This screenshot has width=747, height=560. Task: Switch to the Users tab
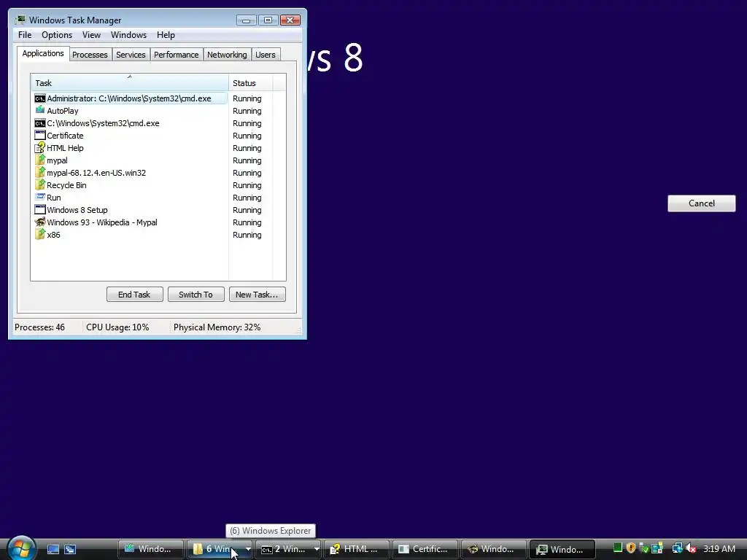tap(266, 55)
